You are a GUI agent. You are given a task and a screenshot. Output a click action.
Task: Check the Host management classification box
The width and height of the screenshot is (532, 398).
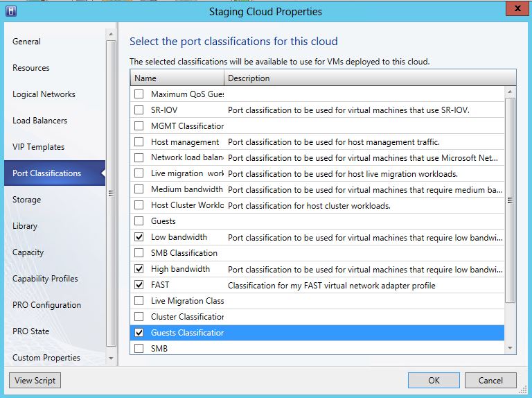pyautogui.click(x=139, y=141)
